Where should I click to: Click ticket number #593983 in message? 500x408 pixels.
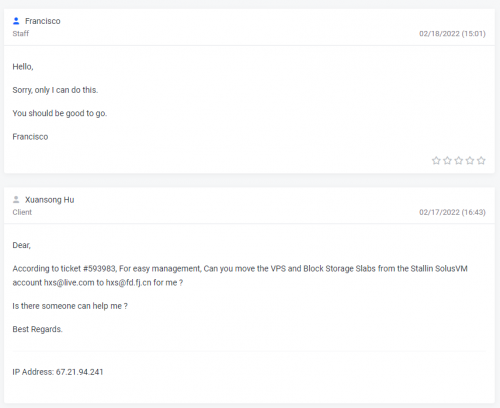click(x=100, y=269)
